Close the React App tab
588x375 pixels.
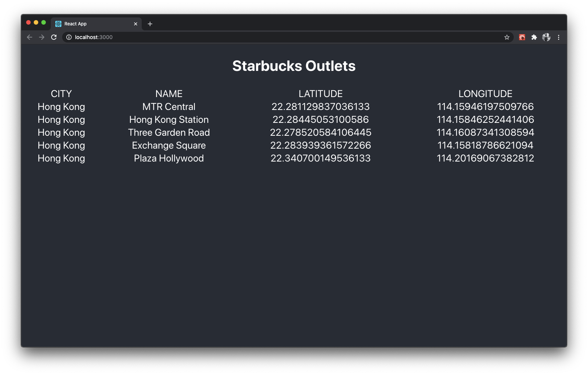136,24
